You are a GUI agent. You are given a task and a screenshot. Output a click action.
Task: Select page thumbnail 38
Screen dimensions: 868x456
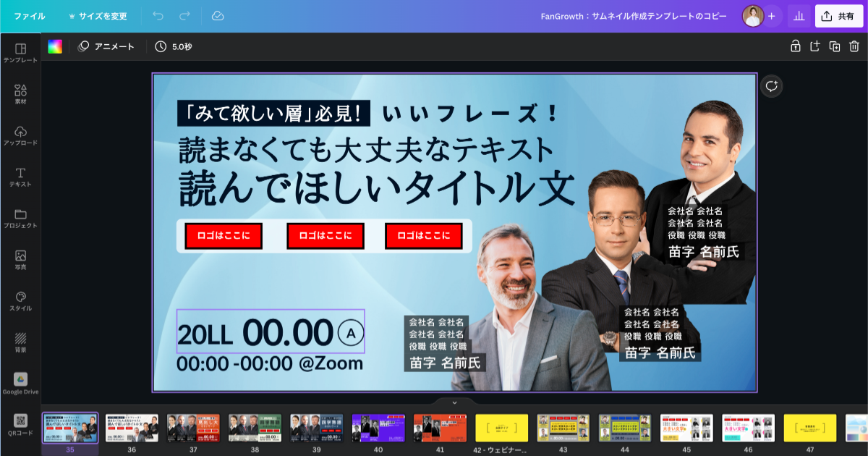[255, 428]
